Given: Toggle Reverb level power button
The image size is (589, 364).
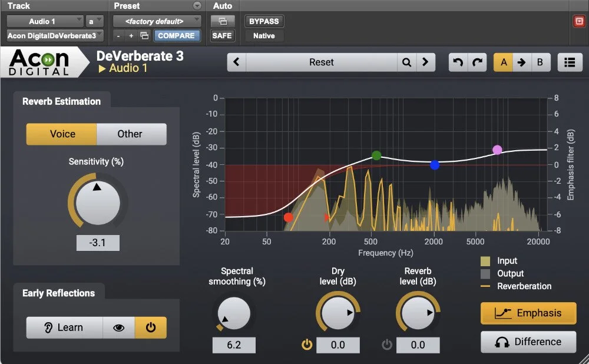Looking at the screenshot, I should (x=387, y=345).
